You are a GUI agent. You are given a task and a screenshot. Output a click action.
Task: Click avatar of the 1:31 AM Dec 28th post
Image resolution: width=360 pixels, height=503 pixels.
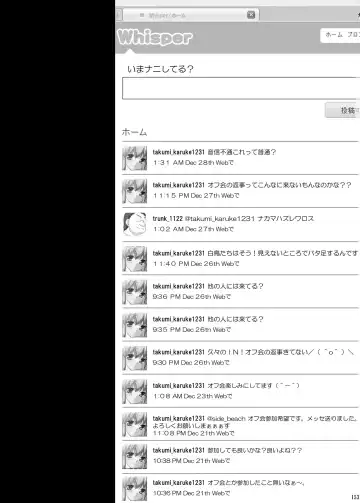[135, 158]
